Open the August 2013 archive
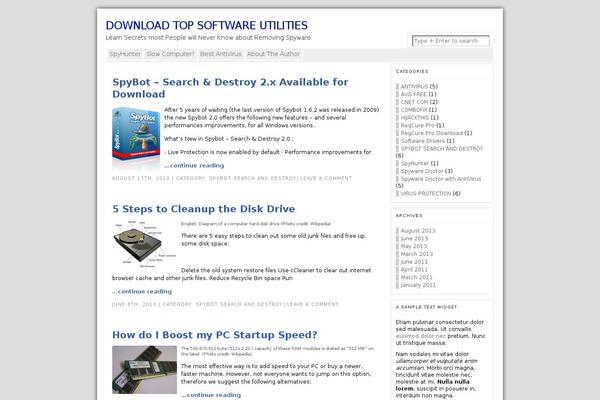Screen dimensions: 600x400 tap(418, 231)
